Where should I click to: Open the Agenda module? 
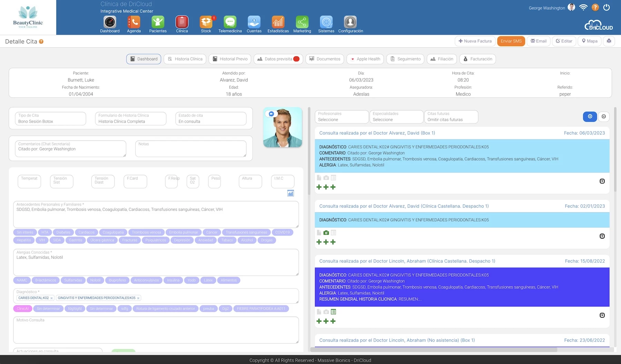[134, 23]
